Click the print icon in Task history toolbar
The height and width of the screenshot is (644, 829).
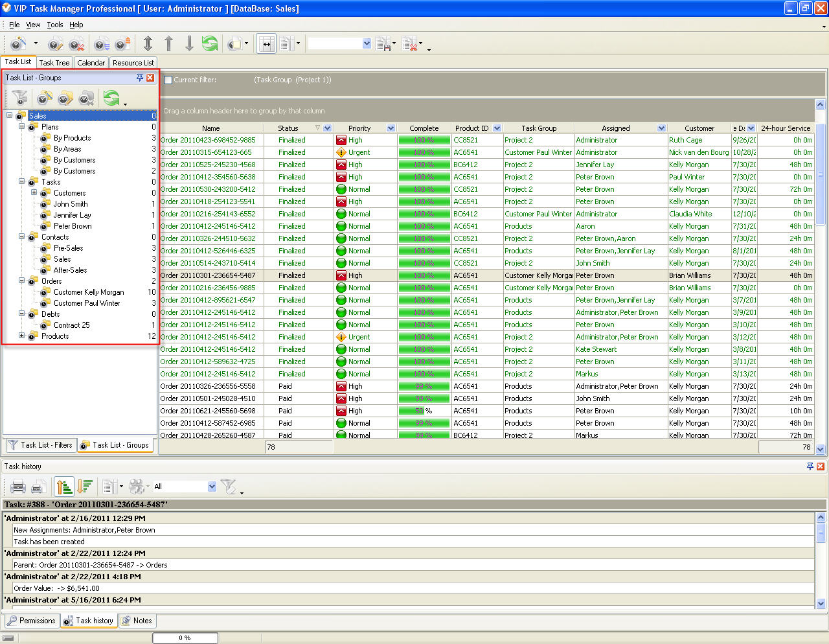point(18,487)
